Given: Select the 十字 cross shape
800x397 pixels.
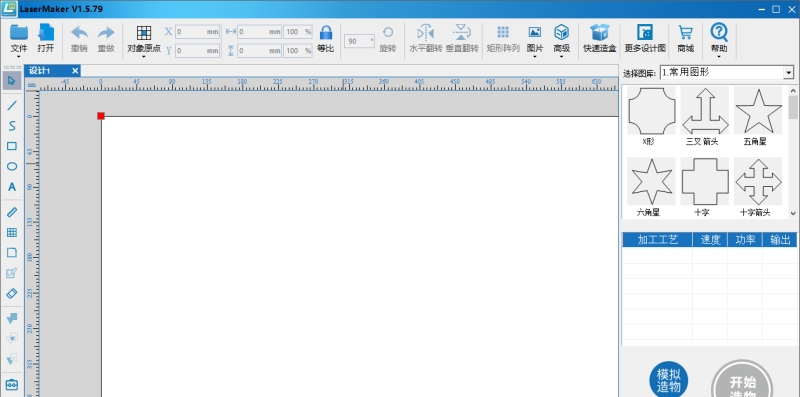Looking at the screenshot, I should 705,181.
